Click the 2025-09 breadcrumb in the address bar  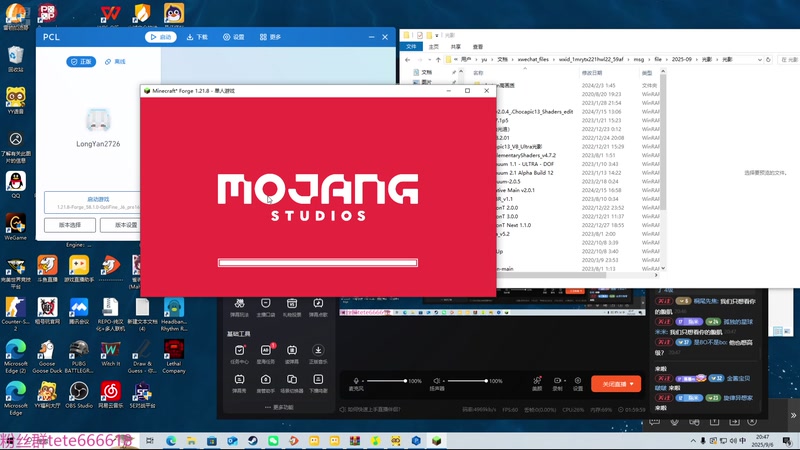(x=682, y=60)
